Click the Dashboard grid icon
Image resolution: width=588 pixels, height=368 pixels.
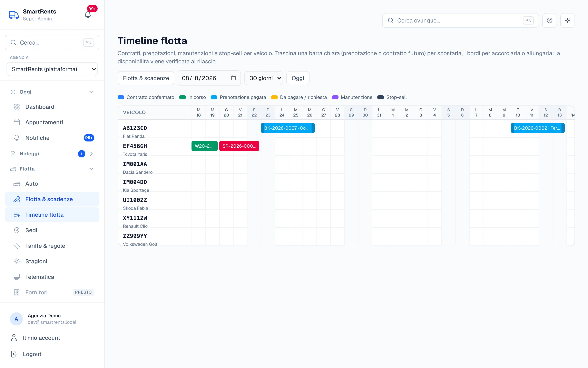click(x=17, y=107)
